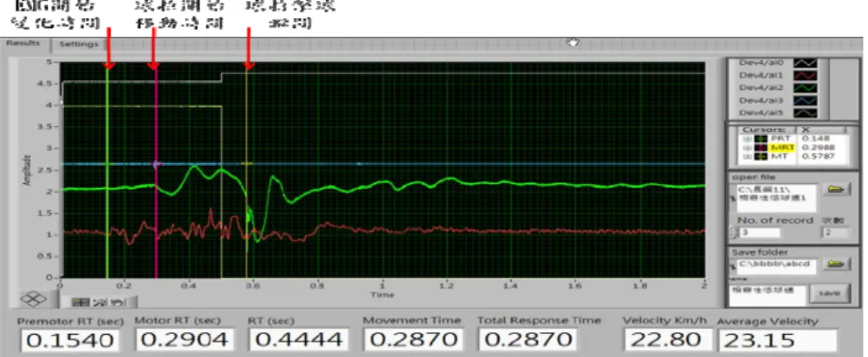
Task: Click the PRT cursor crosshair icon
Action: coord(759,139)
